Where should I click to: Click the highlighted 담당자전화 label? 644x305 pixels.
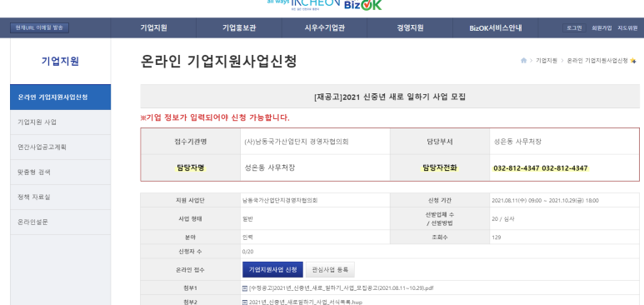[440, 167]
